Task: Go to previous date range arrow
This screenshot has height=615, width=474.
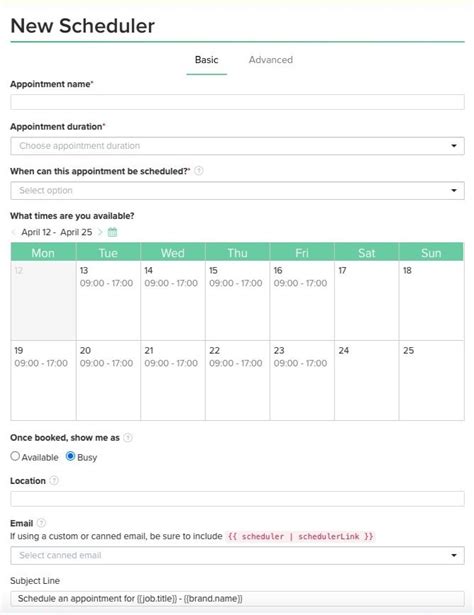Action: click(x=14, y=232)
